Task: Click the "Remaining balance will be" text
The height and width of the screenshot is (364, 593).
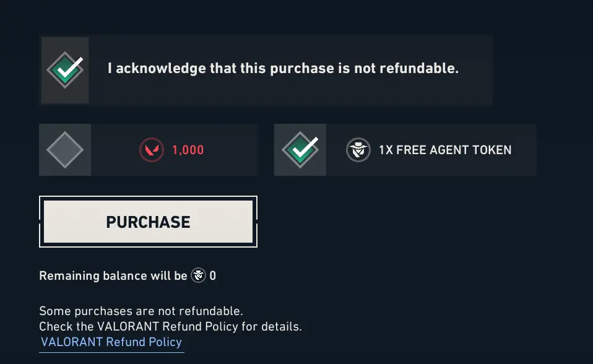Action: [x=113, y=275]
